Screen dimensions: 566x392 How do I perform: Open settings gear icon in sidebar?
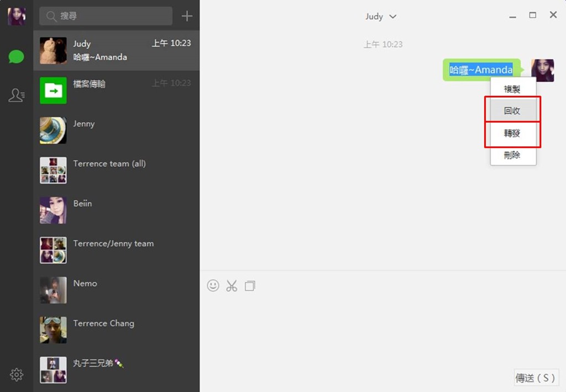16,375
